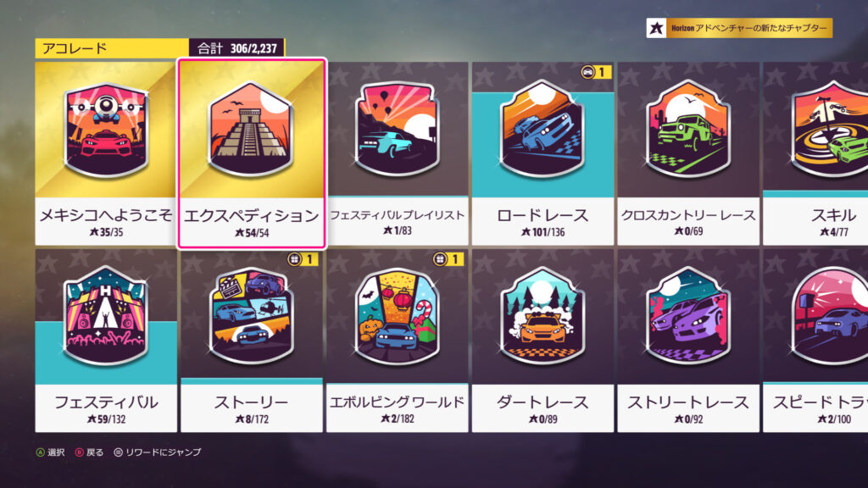Select the ロード レース badge icon
The width and height of the screenshot is (868, 488).
[x=542, y=129]
